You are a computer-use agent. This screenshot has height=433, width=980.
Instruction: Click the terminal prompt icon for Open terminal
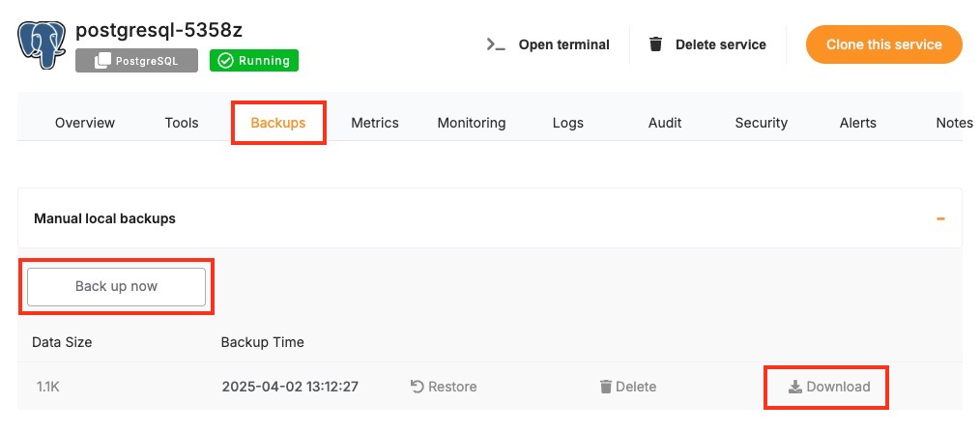[496, 44]
